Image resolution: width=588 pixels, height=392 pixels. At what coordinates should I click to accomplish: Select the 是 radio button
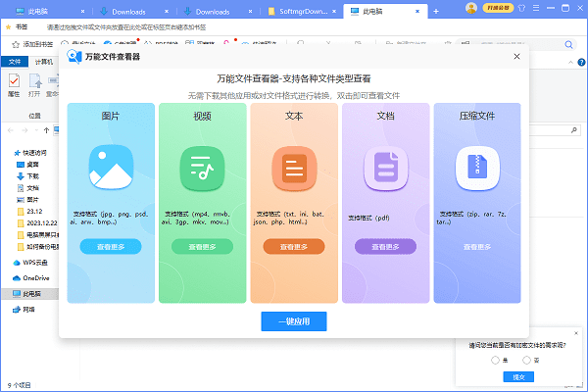tap(494, 360)
